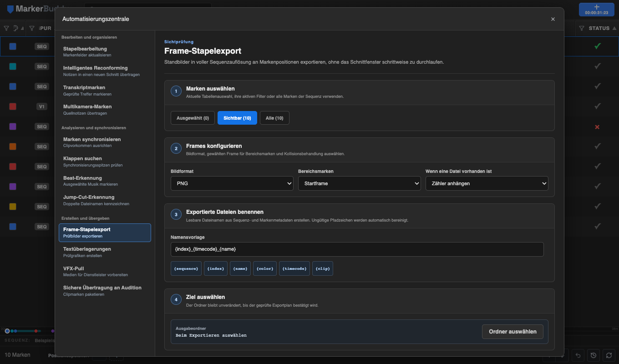Open VFX-Pull in the sidebar

pos(105,272)
